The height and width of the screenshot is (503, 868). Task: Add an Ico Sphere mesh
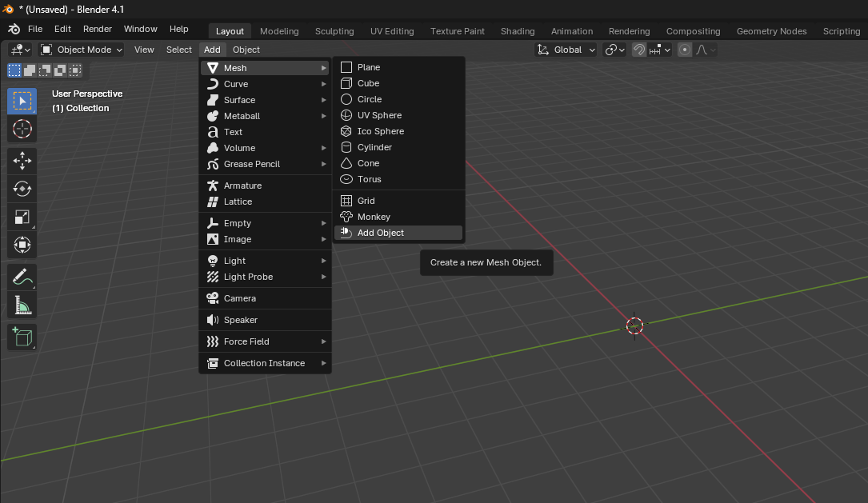[398, 131]
